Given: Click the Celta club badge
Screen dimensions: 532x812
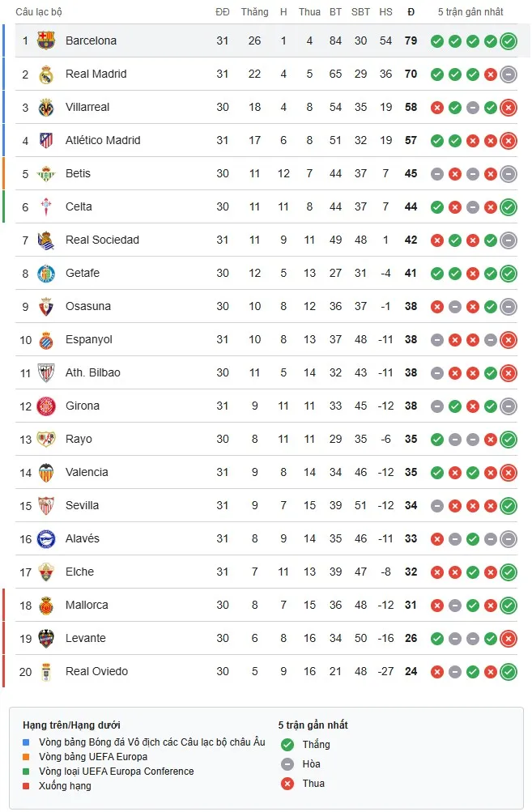Looking at the screenshot, I should (x=47, y=206).
